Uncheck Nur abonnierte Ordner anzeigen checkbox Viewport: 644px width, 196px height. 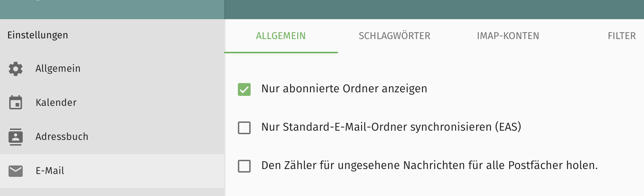pyautogui.click(x=244, y=89)
